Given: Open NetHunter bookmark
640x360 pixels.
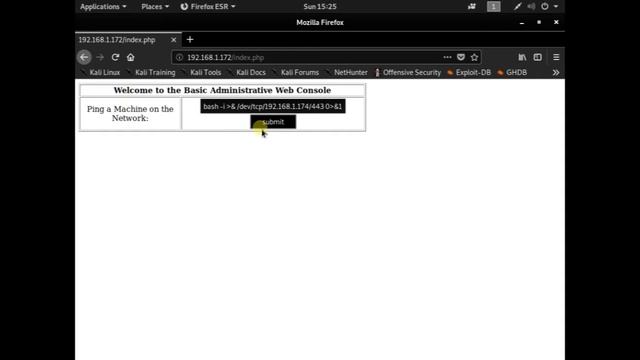Looking at the screenshot, I should [x=347, y=73].
